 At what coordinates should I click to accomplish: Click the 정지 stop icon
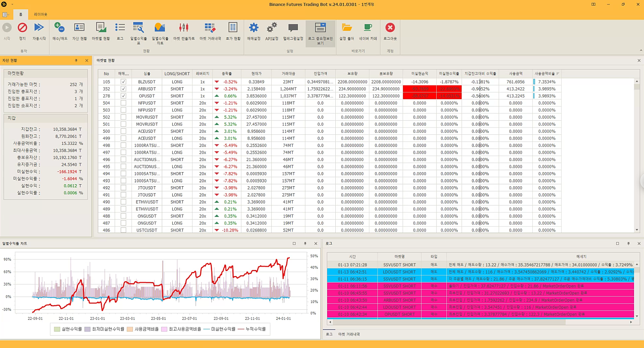point(22,27)
